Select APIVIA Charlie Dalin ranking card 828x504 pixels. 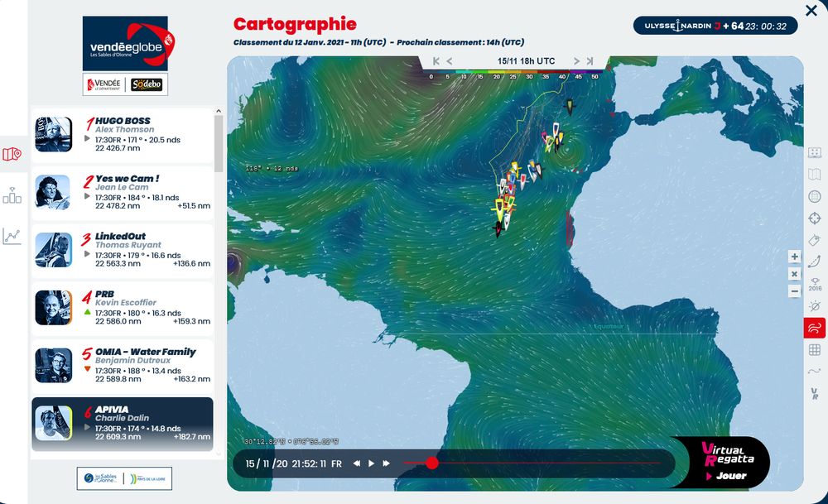coord(123,424)
